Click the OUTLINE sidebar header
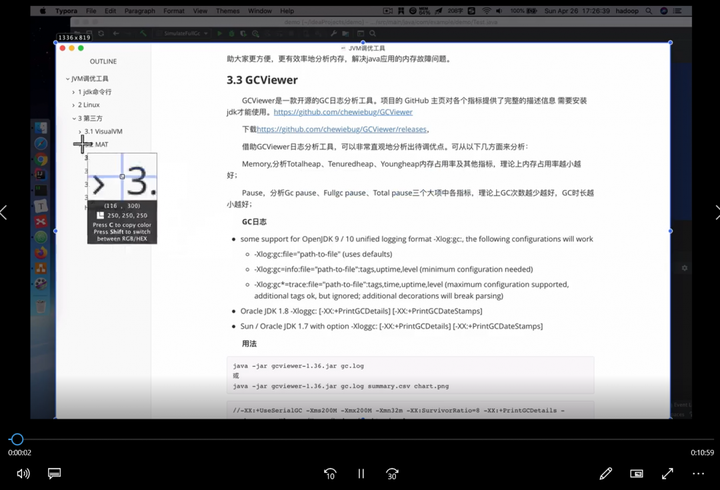Viewport: 720px width, 490px height. (103, 62)
